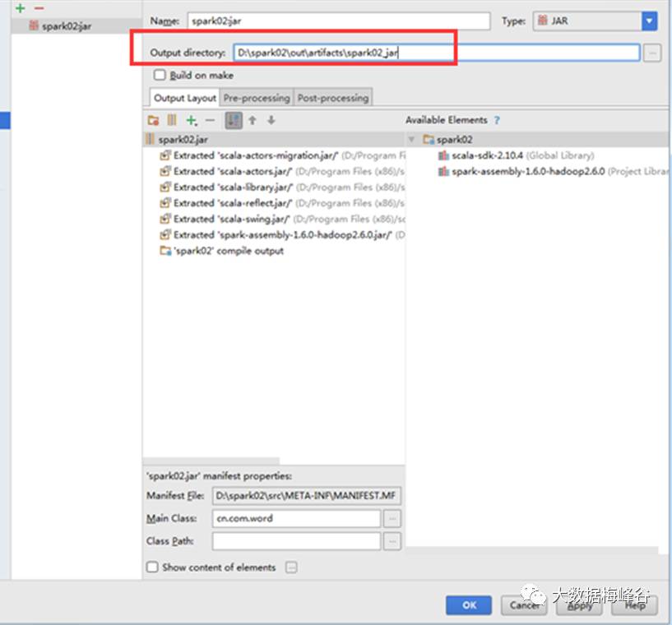
Task: Edit the Output directory path field
Action: click(x=436, y=53)
